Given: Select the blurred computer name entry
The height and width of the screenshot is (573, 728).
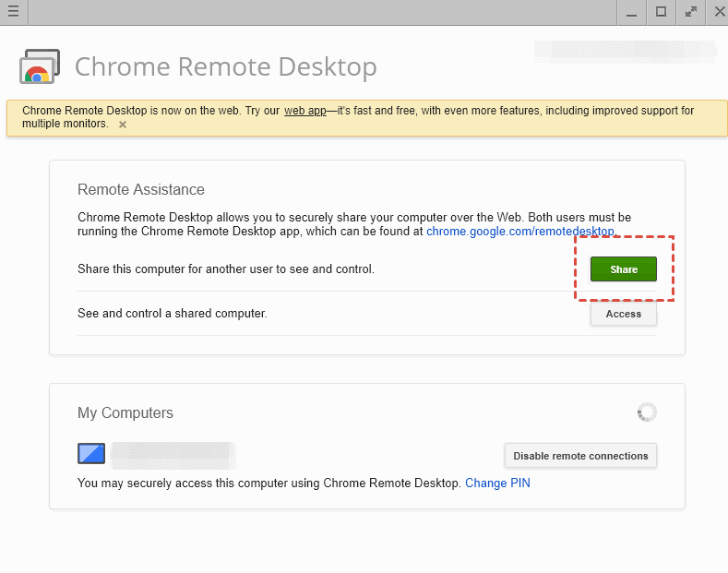Looking at the screenshot, I should tap(173, 455).
